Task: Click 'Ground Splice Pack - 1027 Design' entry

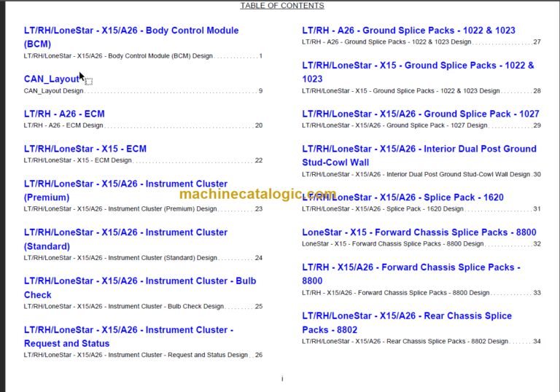Action: 421,125
